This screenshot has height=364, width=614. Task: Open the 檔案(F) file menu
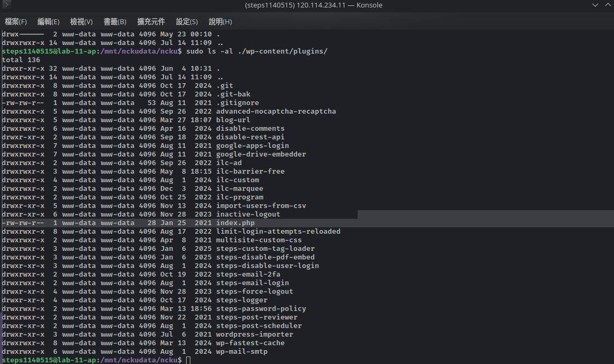(x=16, y=21)
